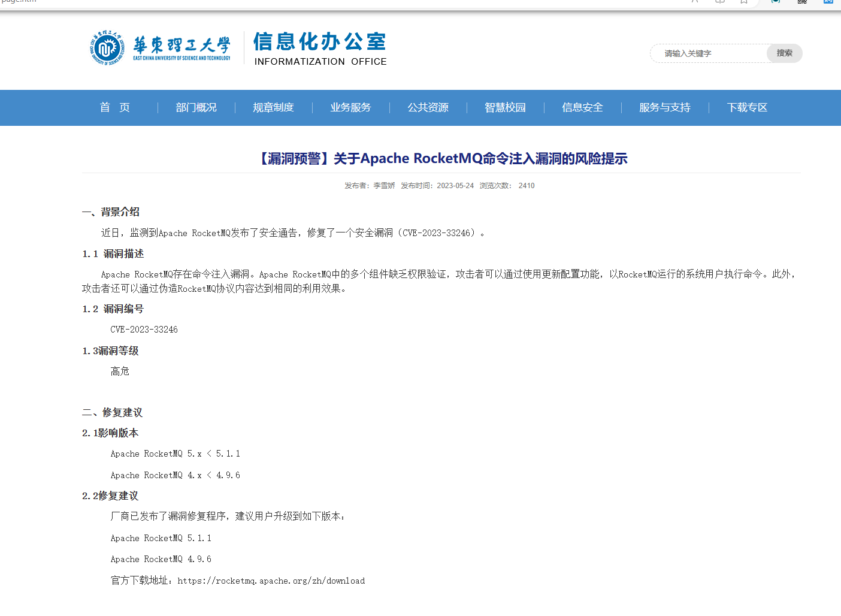This screenshot has width=841, height=616.
Task: Click the line Apache RocketMQ 4.x < 4.9.6
Action: 176,475
